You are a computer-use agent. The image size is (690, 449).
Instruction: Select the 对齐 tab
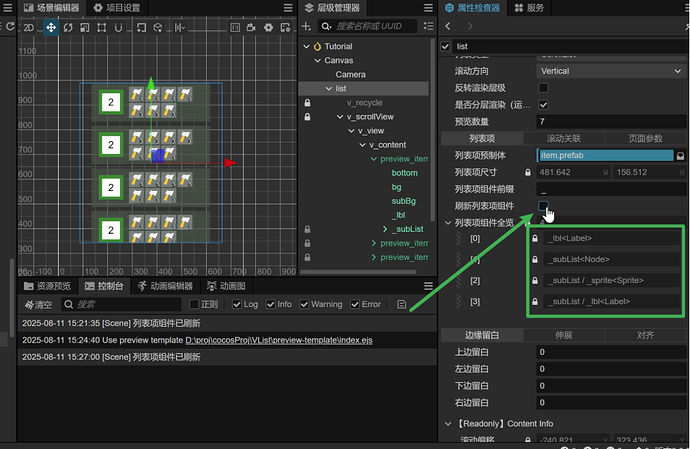pos(646,335)
